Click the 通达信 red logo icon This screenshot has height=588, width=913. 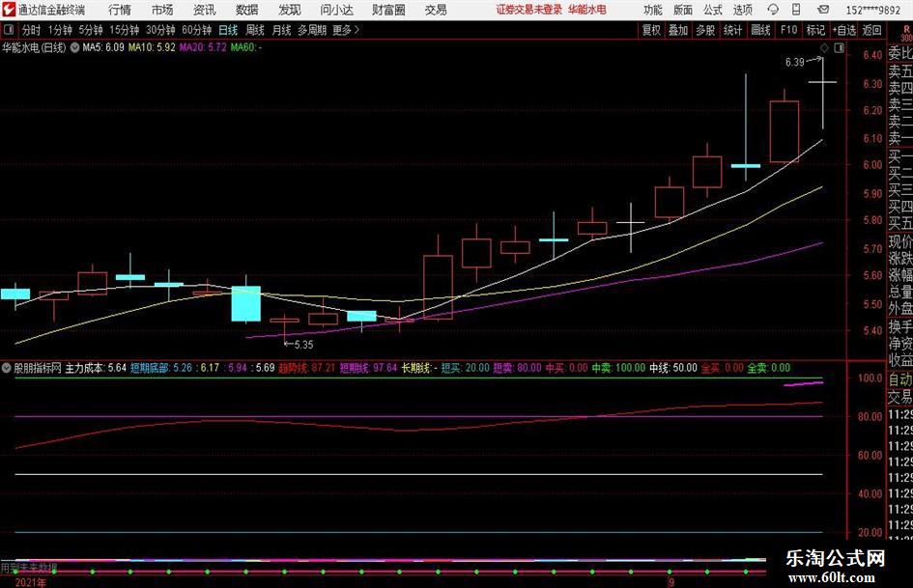pos(9,10)
